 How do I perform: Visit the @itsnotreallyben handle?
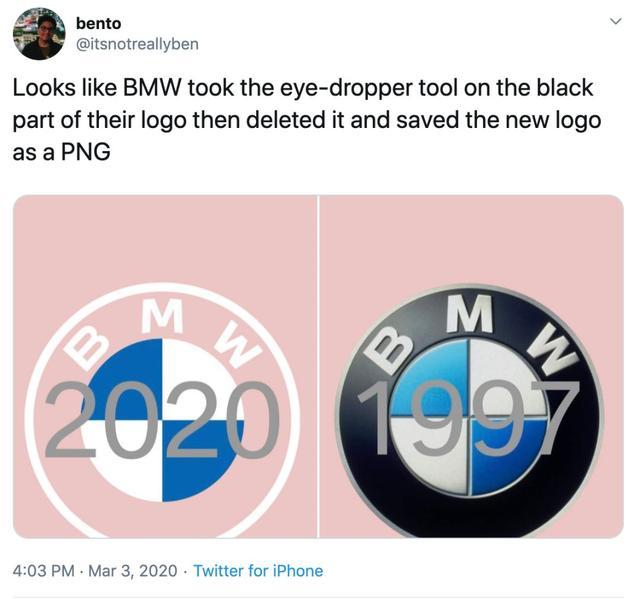point(137,44)
